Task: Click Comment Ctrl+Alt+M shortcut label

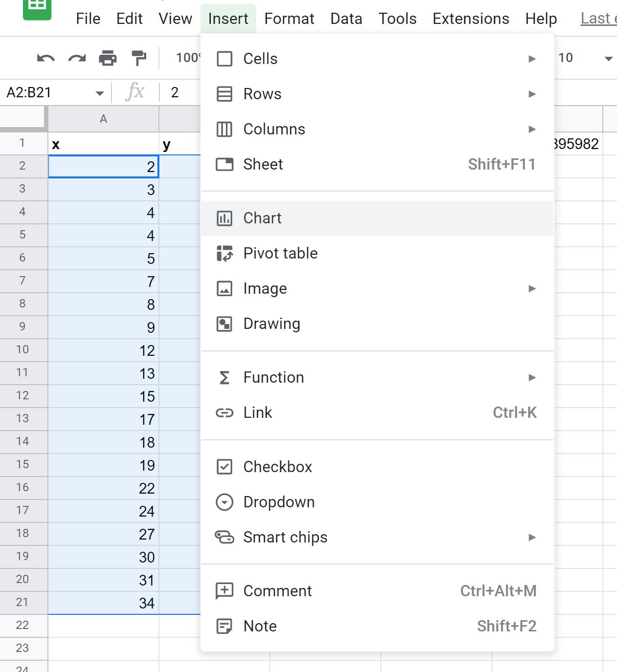Action: (x=498, y=591)
